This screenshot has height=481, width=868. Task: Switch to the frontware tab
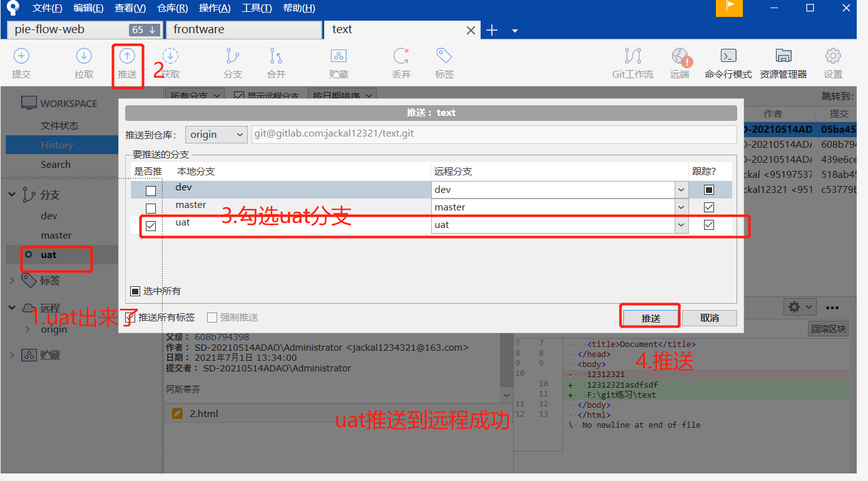(x=243, y=29)
